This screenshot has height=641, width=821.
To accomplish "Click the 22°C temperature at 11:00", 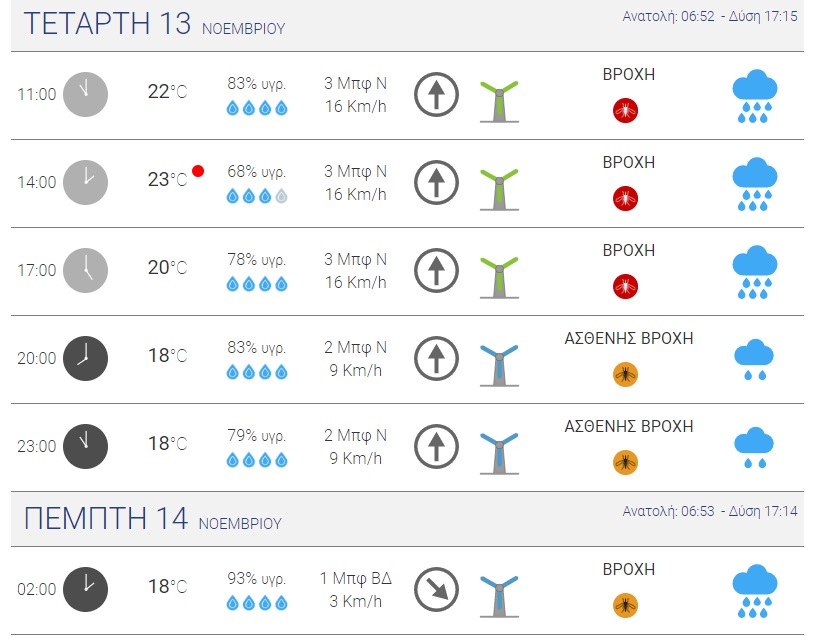I will coord(167,92).
